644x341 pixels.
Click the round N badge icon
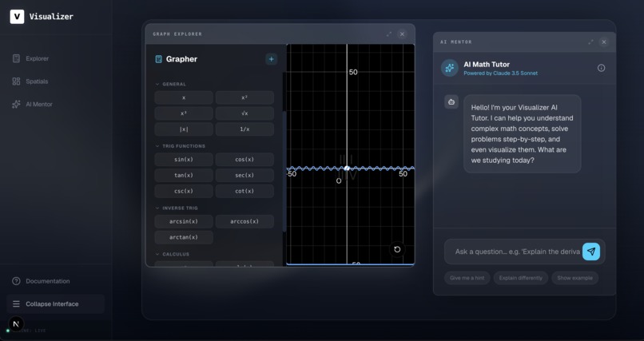pyautogui.click(x=16, y=323)
